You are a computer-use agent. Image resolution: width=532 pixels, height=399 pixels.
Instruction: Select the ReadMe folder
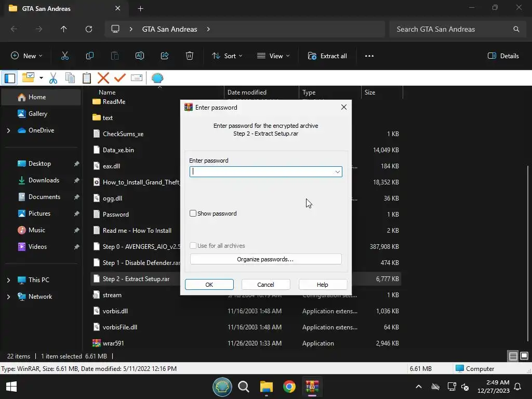click(x=114, y=102)
